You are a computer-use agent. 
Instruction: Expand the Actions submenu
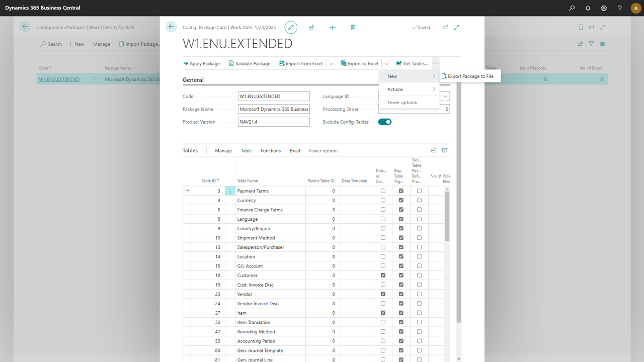409,89
